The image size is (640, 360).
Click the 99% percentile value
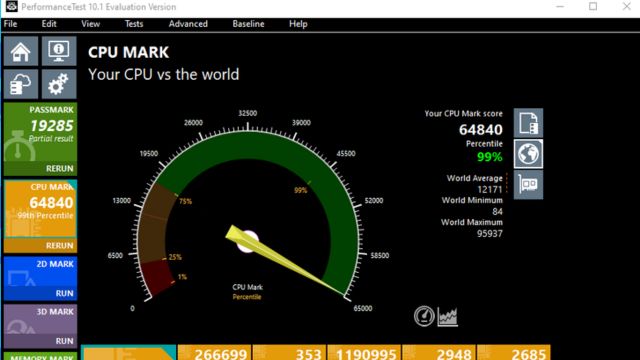tap(490, 157)
